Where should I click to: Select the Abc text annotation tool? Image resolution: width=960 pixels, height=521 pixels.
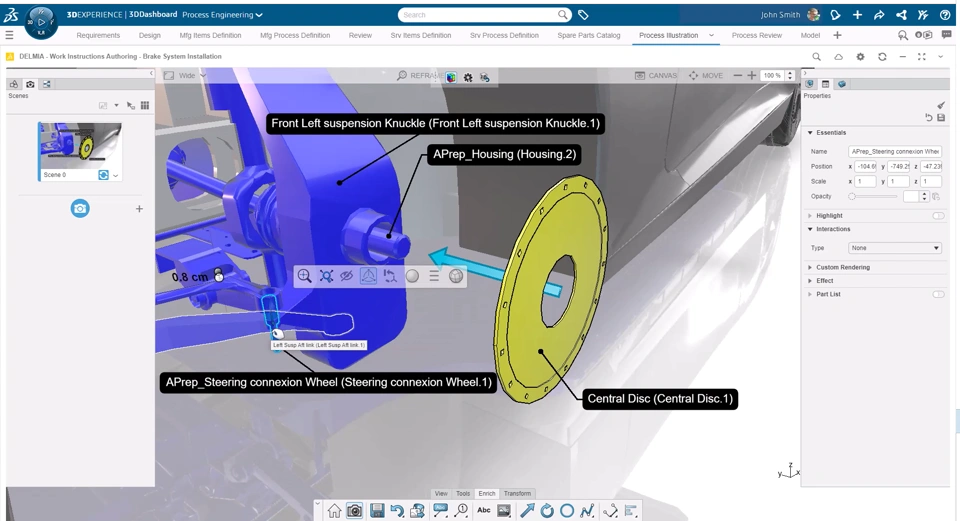point(484,511)
